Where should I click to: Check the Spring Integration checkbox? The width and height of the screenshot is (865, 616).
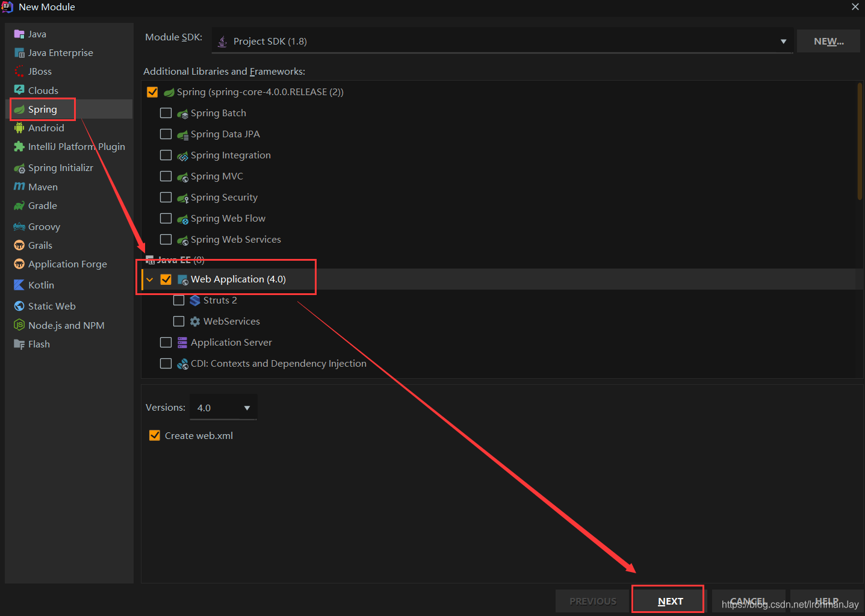click(x=166, y=155)
